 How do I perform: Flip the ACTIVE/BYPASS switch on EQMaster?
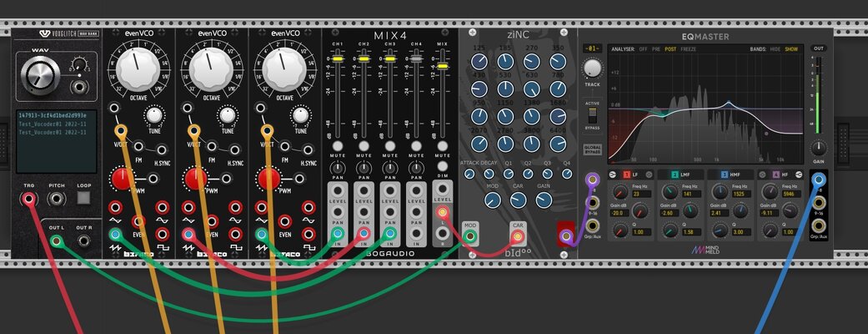592,117
